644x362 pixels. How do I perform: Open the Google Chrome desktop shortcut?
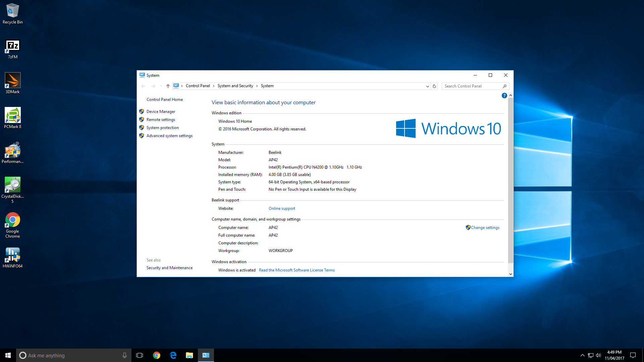coord(12,225)
